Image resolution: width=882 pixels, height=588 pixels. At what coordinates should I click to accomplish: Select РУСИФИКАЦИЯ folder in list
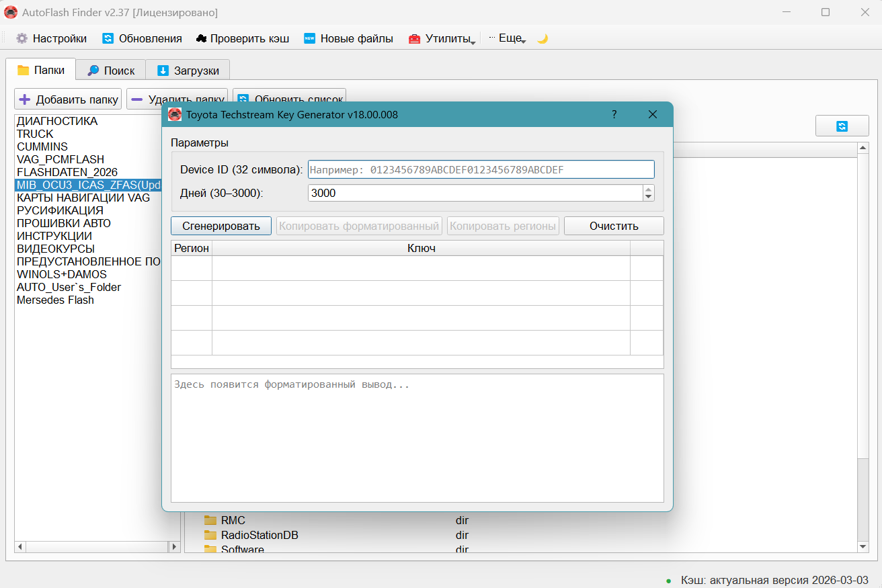[60, 210]
